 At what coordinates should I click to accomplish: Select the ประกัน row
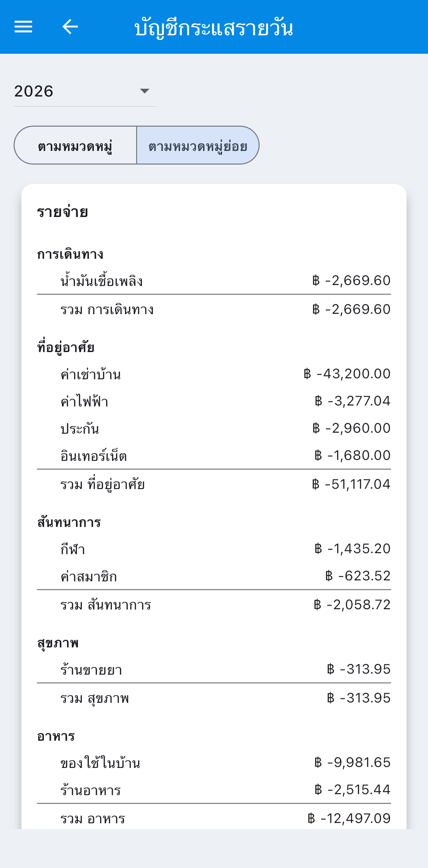(214, 428)
